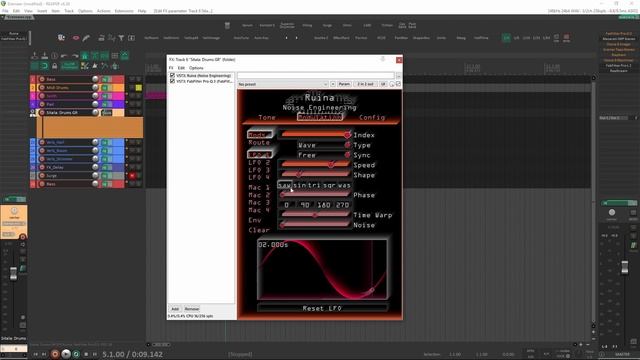Click the red eye icon in top toolbar
This screenshot has width=640, height=360.
(76, 38)
